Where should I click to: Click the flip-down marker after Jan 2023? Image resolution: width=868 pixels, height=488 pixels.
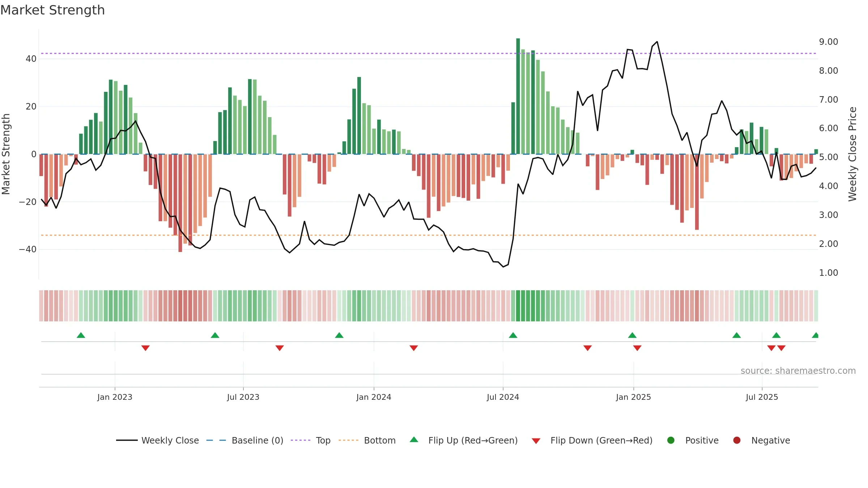point(145,348)
